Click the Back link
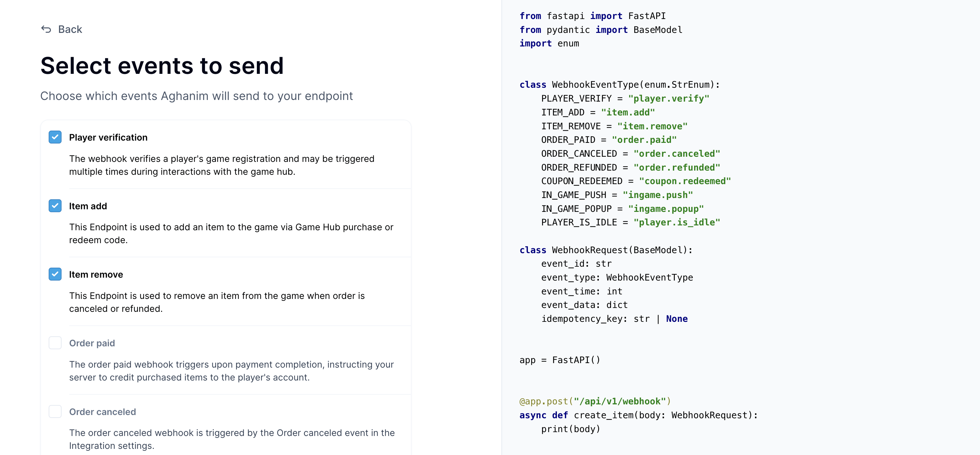This screenshot has height=455, width=980. [70, 29]
